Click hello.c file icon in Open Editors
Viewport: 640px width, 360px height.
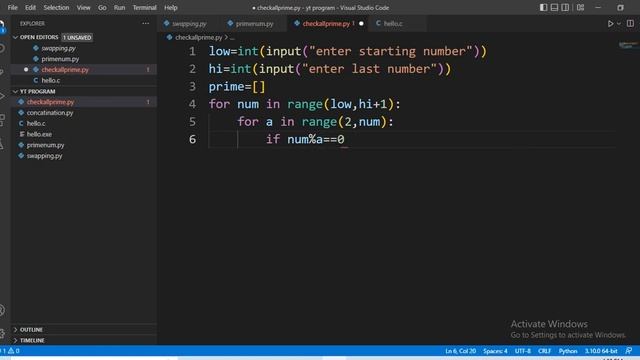pyautogui.click(x=36, y=80)
